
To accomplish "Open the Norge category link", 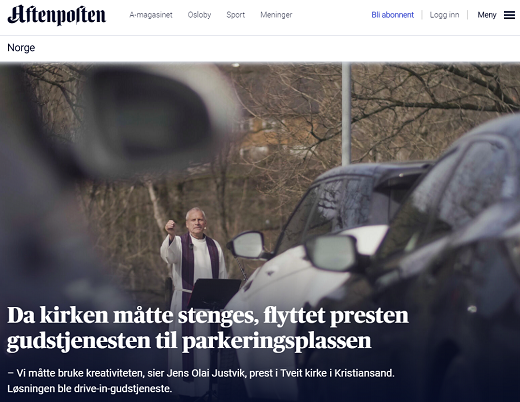I will pos(21,48).
